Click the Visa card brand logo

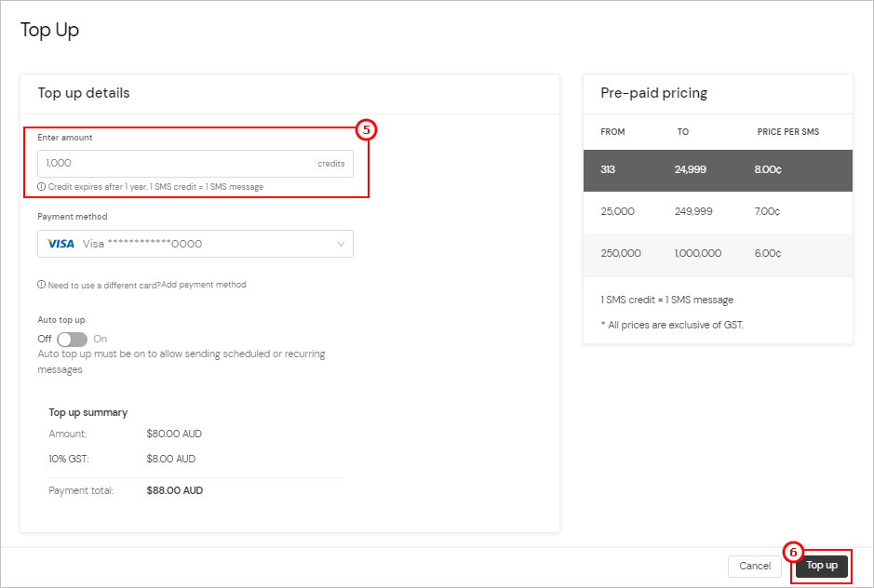[x=59, y=243]
